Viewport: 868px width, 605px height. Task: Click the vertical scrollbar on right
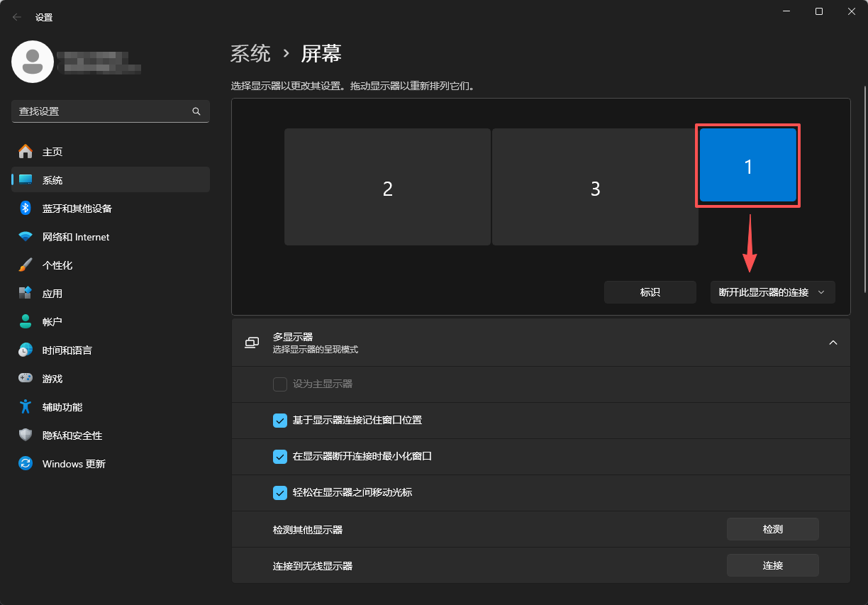pos(864,189)
